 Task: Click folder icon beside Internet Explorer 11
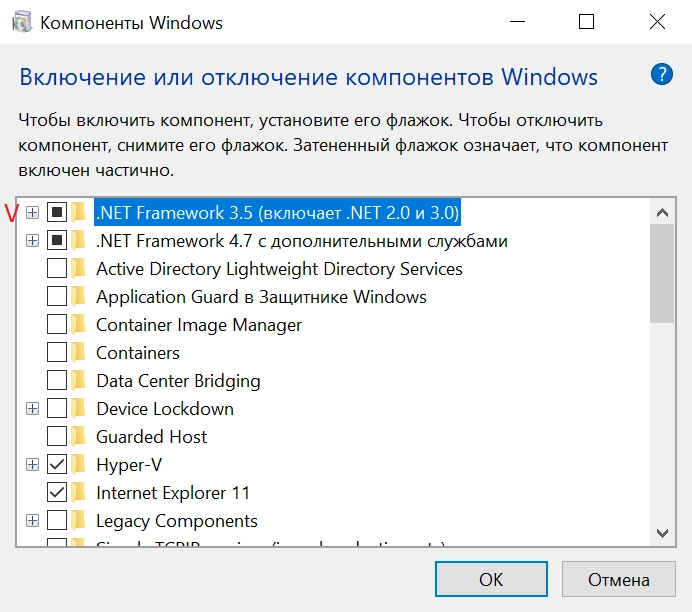pyautogui.click(x=78, y=492)
